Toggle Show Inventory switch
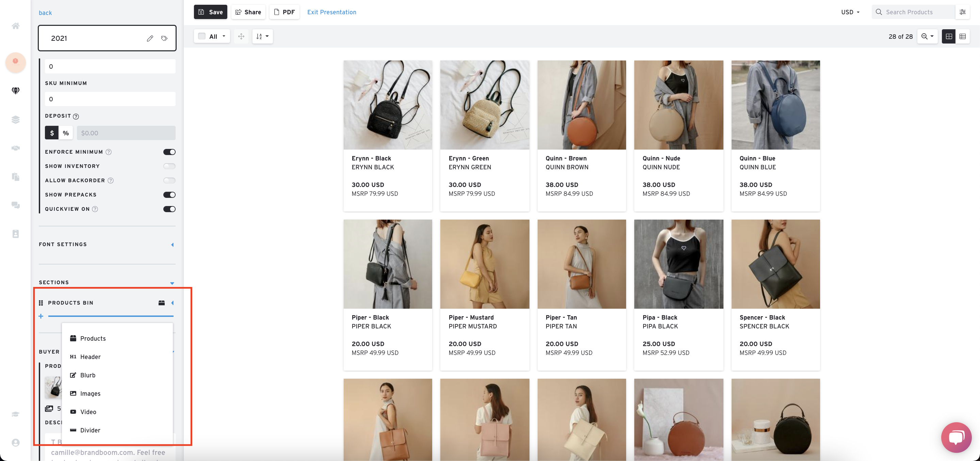The image size is (980, 461). point(169,166)
